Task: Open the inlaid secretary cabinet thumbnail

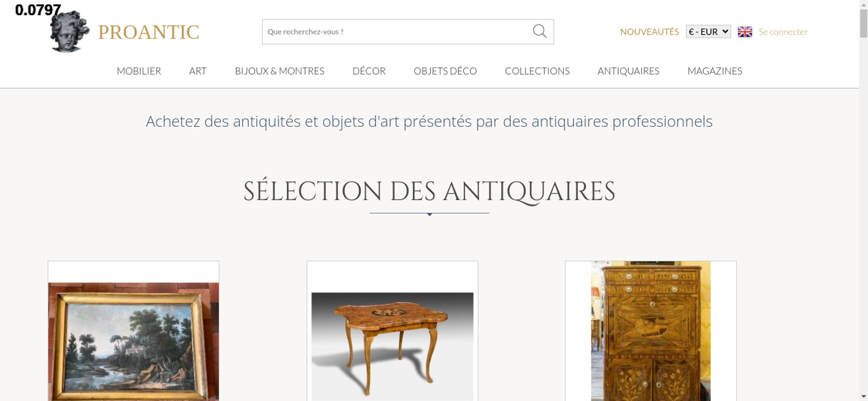Action: (x=651, y=331)
